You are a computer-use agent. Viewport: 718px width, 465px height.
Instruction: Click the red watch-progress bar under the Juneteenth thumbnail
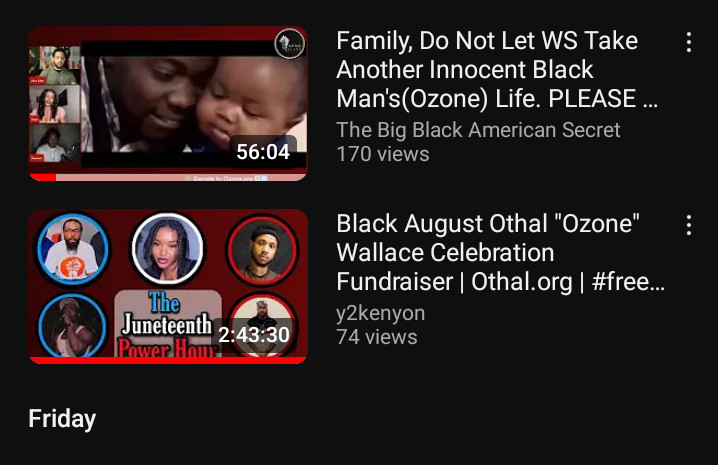[x=168, y=360]
